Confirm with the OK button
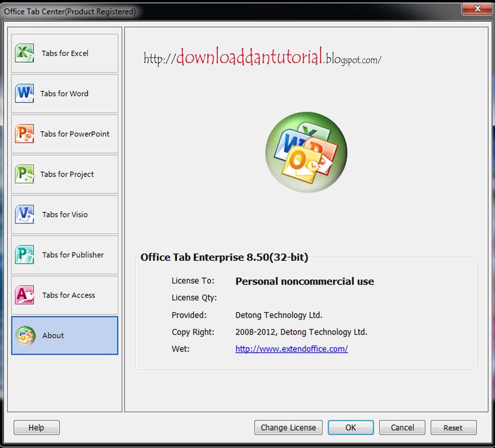This screenshot has height=448, width=495. pos(351,428)
